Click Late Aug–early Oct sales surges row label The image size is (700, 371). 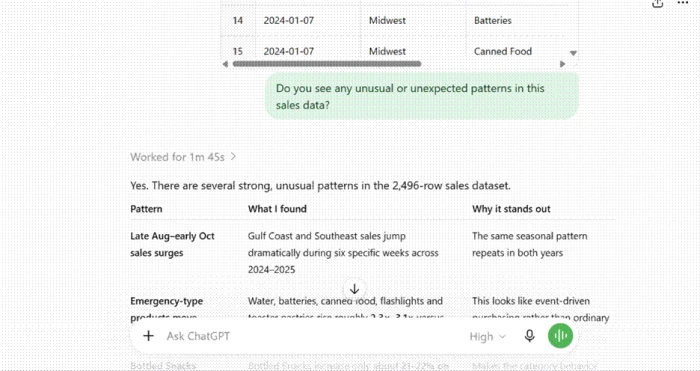tap(172, 244)
